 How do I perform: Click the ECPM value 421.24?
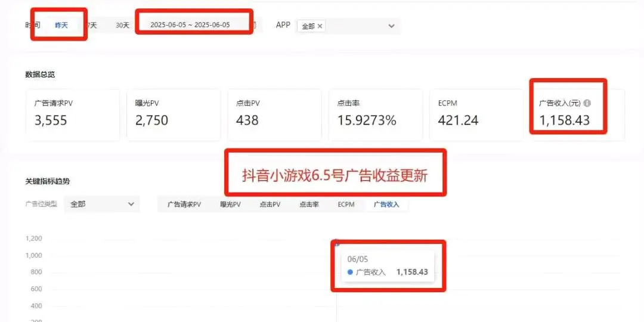point(458,120)
